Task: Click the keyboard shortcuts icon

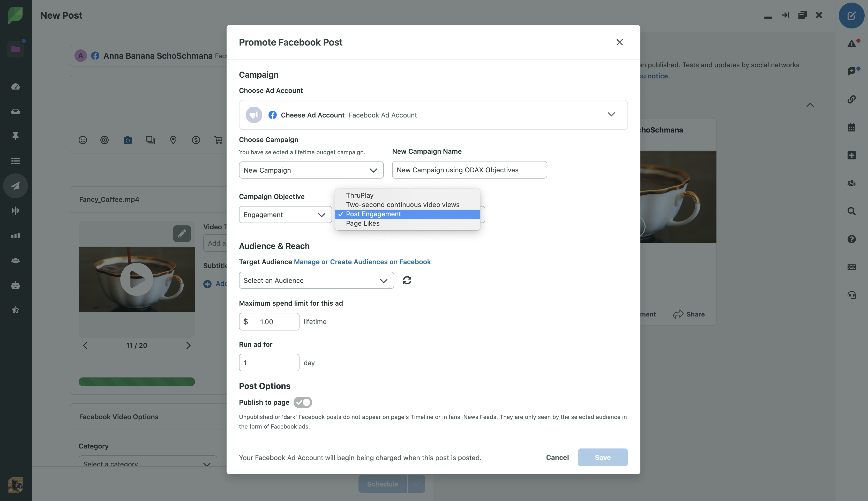Action: [x=851, y=267]
